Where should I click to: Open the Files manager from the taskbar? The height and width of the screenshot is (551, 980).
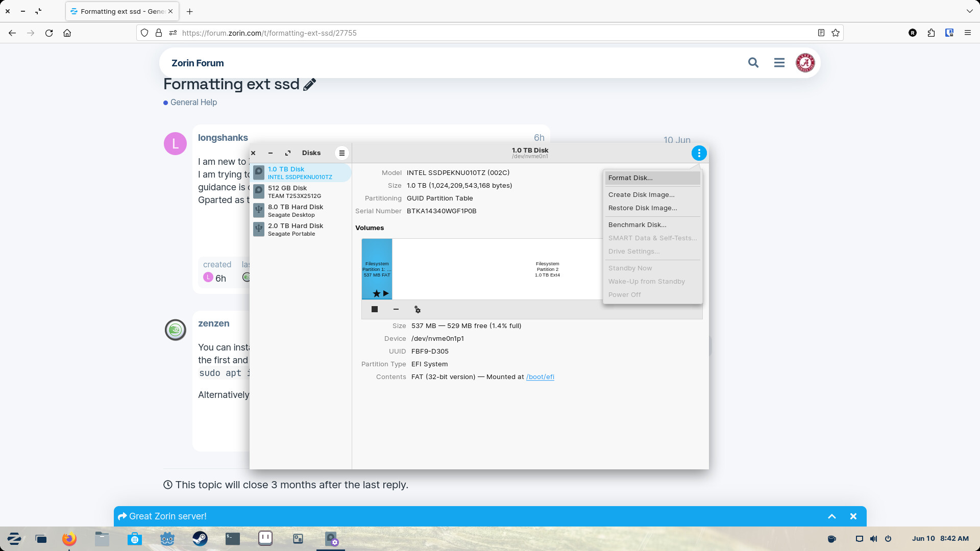102,539
